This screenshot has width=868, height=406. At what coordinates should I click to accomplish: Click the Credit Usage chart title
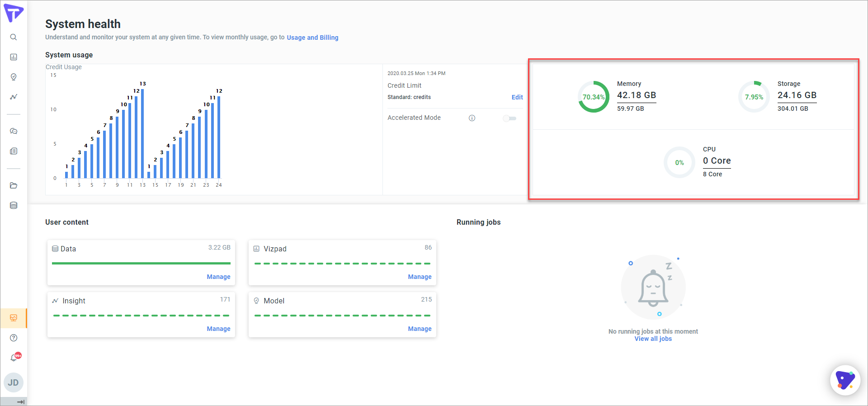64,67
